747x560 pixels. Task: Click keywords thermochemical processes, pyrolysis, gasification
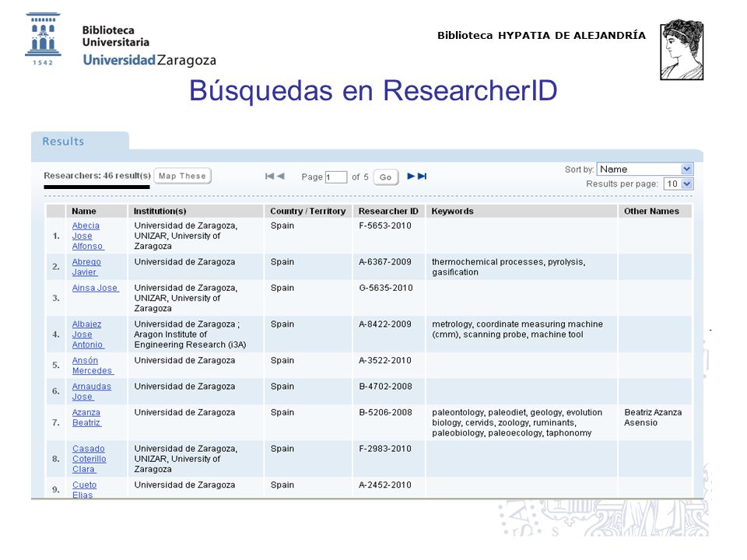coord(509,267)
